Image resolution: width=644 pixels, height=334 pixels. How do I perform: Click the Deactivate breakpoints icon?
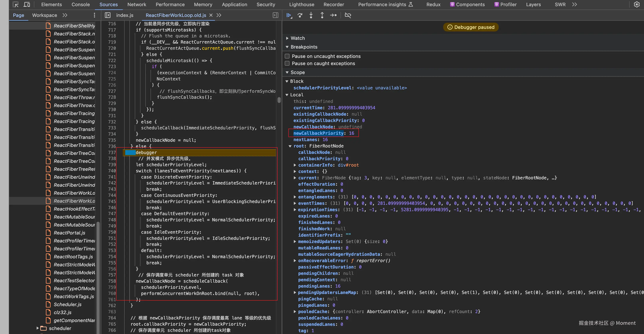tap(348, 15)
